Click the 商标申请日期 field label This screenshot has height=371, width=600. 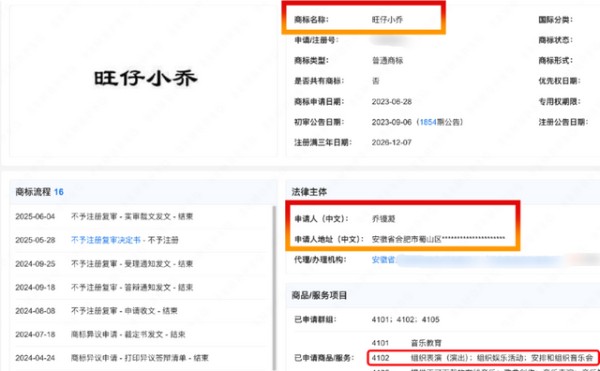(x=319, y=102)
